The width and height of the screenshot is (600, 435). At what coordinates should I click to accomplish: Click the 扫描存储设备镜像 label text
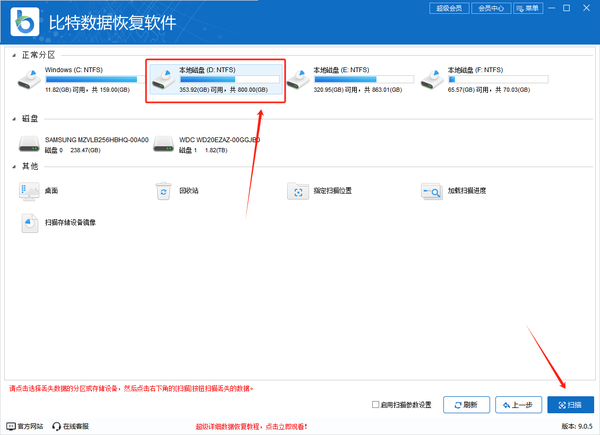[70, 223]
